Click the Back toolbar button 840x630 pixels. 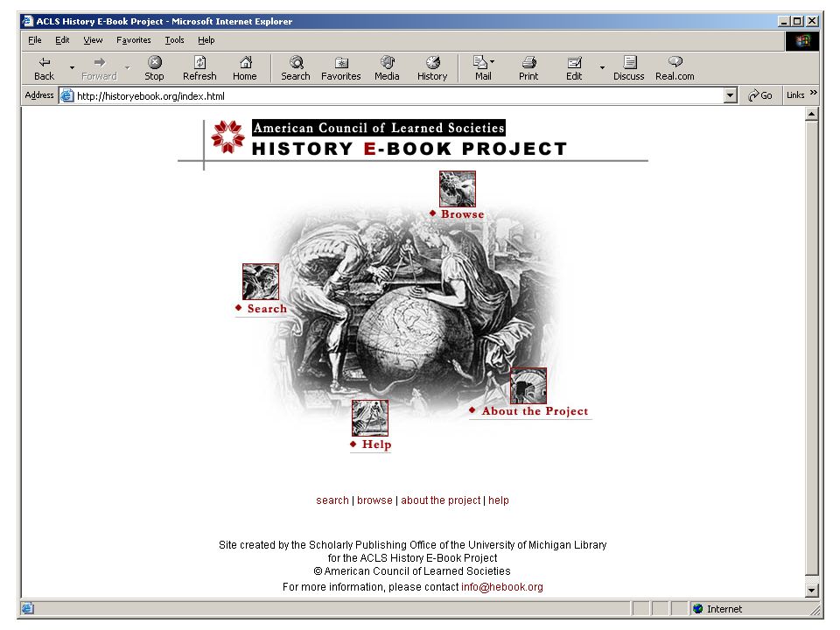coord(45,68)
